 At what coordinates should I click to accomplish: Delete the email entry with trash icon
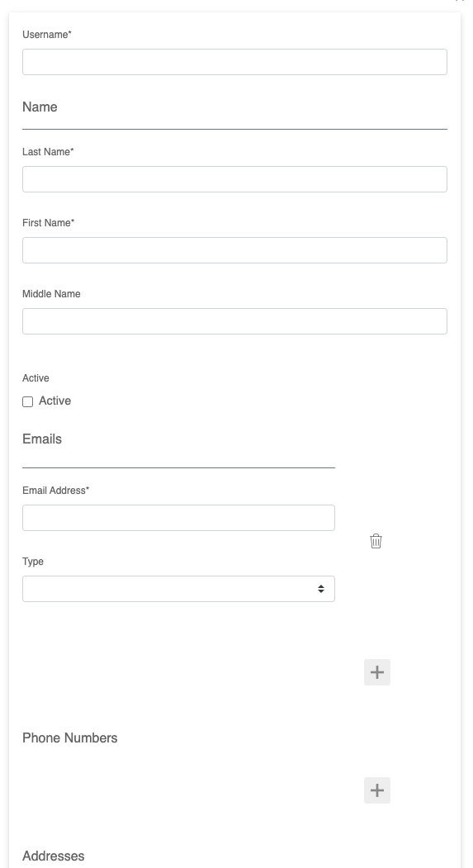point(376,541)
